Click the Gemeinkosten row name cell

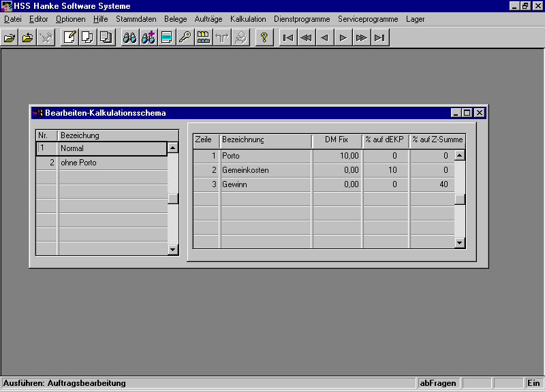point(266,170)
